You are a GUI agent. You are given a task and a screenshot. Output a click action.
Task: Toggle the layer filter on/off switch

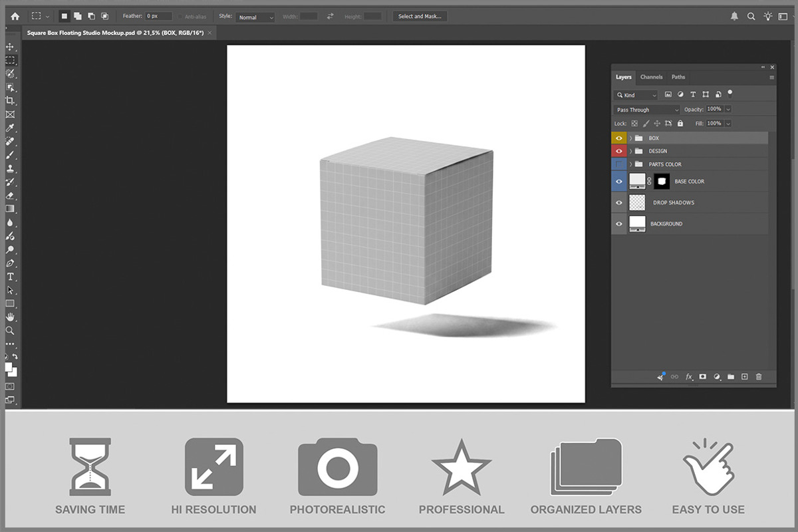point(730,94)
